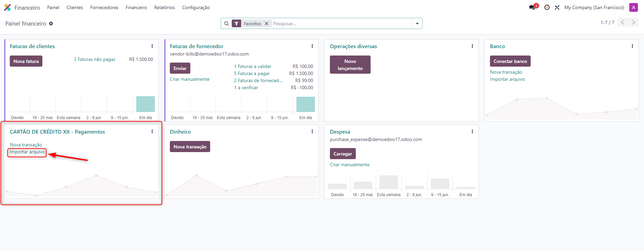
Task: Click Em dia bar in Faturas de fornecedor chart
Action: tap(306, 104)
